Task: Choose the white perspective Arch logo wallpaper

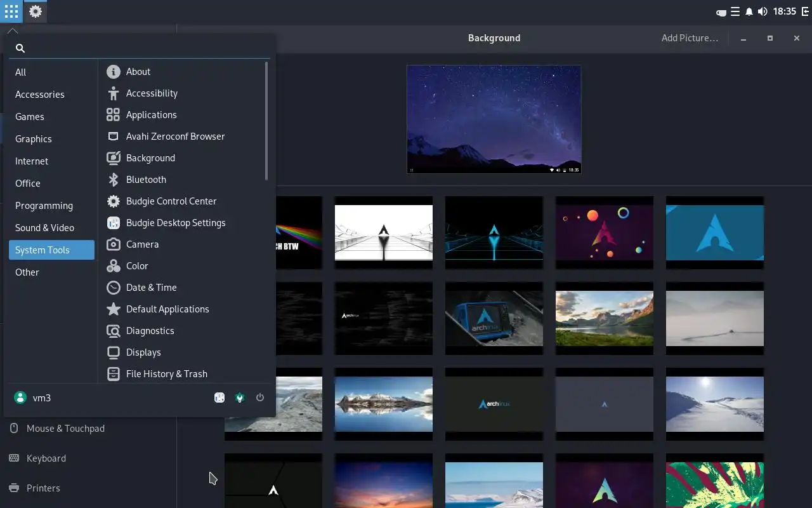Action: point(384,232)
